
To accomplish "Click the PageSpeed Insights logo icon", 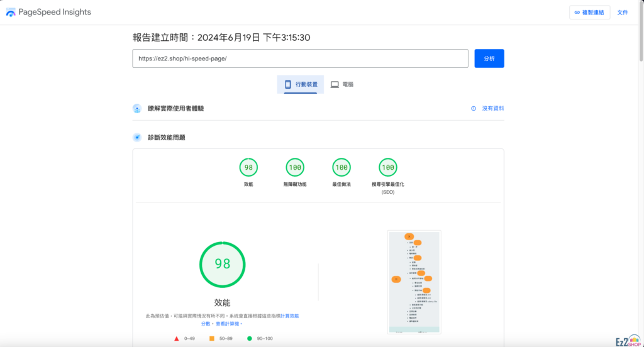I will pos(11,12).
